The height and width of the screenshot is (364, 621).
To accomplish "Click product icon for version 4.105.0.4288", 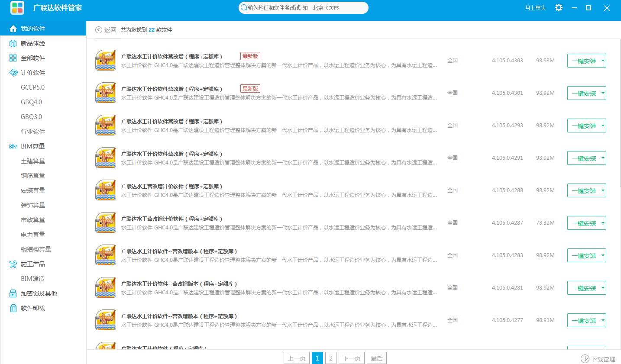I will pyautogui.click(x=106, y=190).
